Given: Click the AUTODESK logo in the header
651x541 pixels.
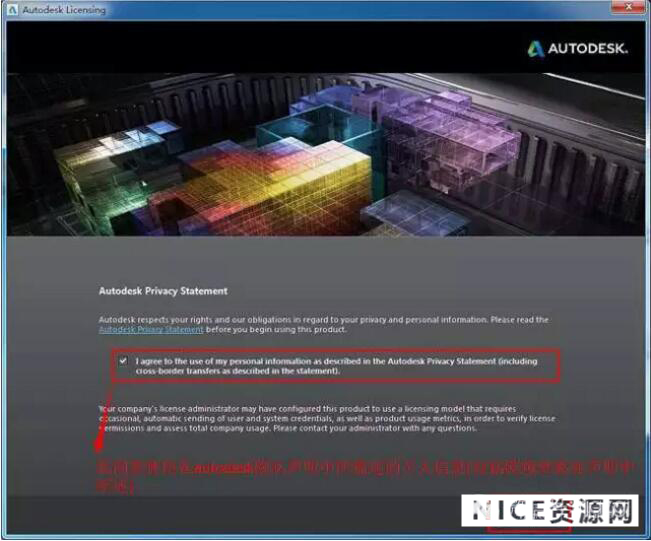Looking at the screenshot, I should [578, 49].
